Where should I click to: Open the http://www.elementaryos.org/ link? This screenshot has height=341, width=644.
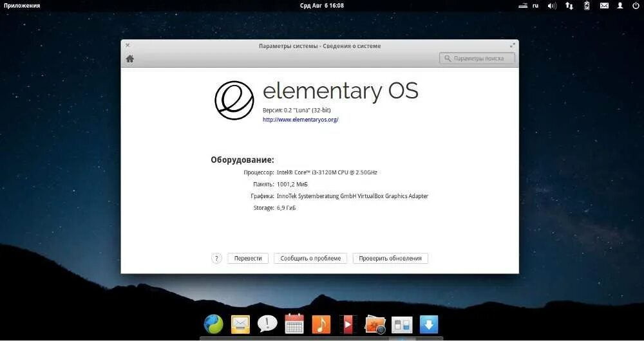pyautogui.click(x=300, y=120)
